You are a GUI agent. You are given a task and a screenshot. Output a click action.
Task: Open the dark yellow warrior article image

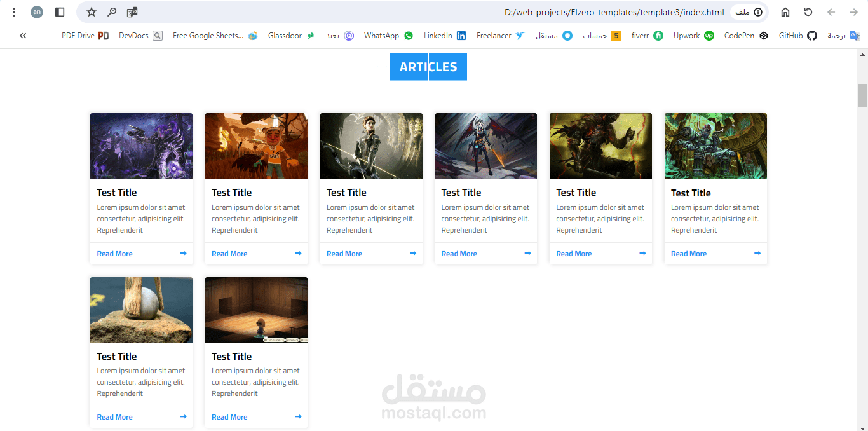pos(600,146)
